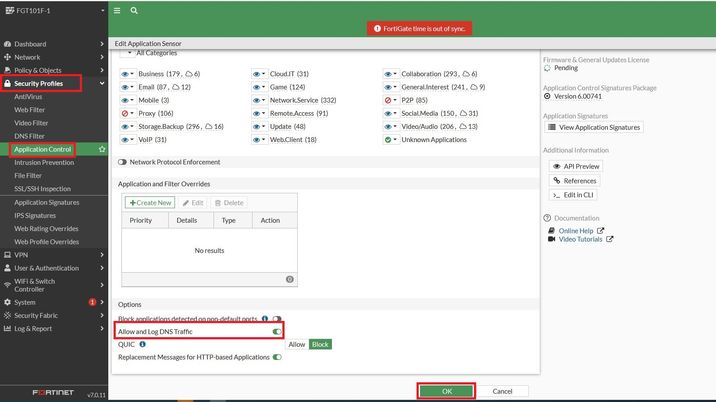The height and width of the screenshot is (402, 716).
Task: Click the User & Authentication person icon
Action: 7,268
